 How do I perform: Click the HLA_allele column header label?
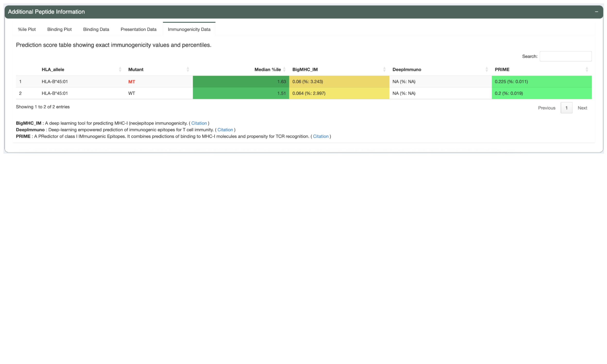tap(53, 70)
